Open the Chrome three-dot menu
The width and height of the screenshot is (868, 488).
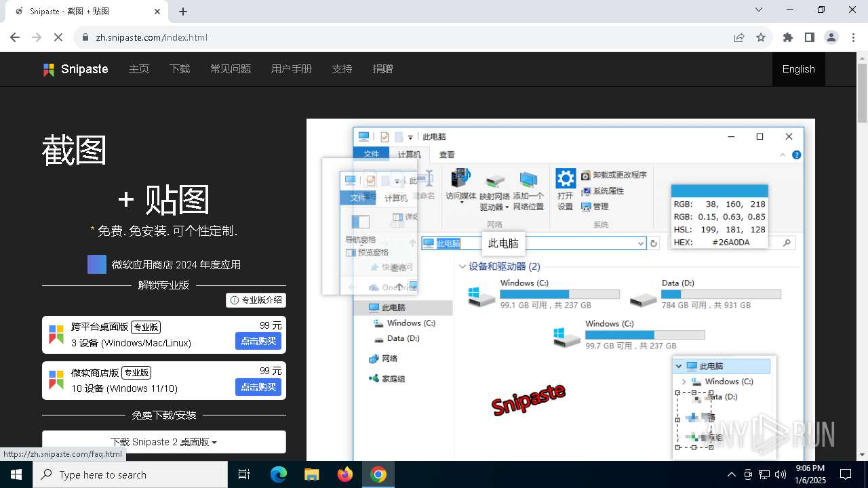tap(853, 37)
